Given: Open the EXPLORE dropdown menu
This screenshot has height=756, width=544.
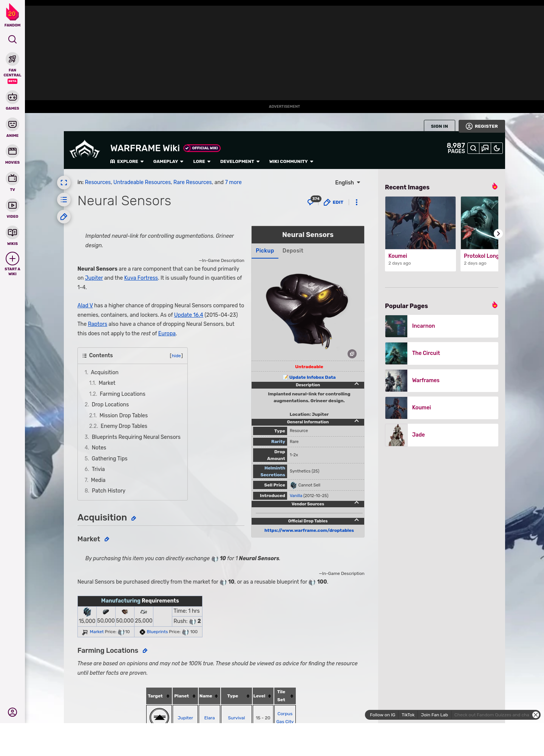Looking at the screenshot, I should click(x=127, y=161).
